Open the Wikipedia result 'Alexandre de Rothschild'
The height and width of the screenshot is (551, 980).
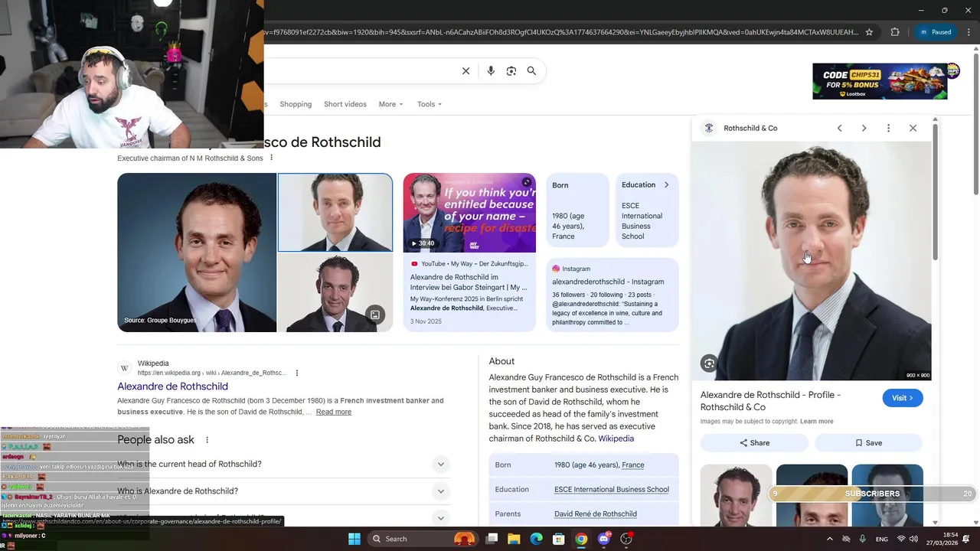click(x=172, y=386)
